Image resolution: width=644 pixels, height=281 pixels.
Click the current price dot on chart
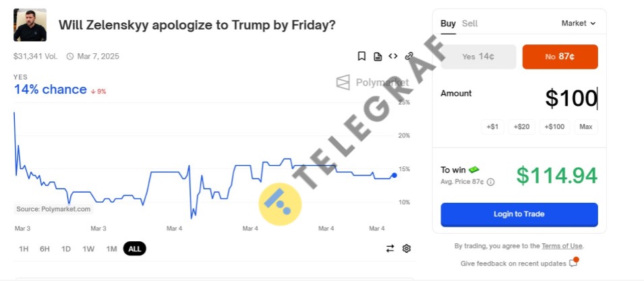point(394,175)
